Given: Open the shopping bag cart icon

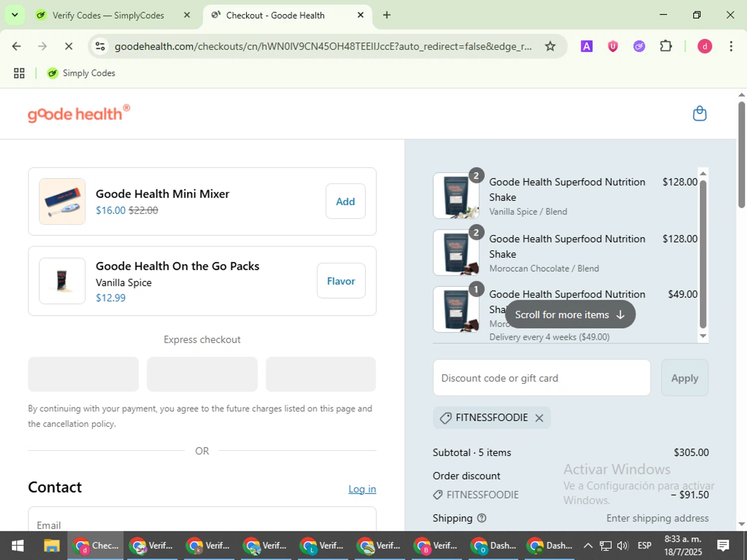Looking at the screenshot, I should (x=700, y=113).
